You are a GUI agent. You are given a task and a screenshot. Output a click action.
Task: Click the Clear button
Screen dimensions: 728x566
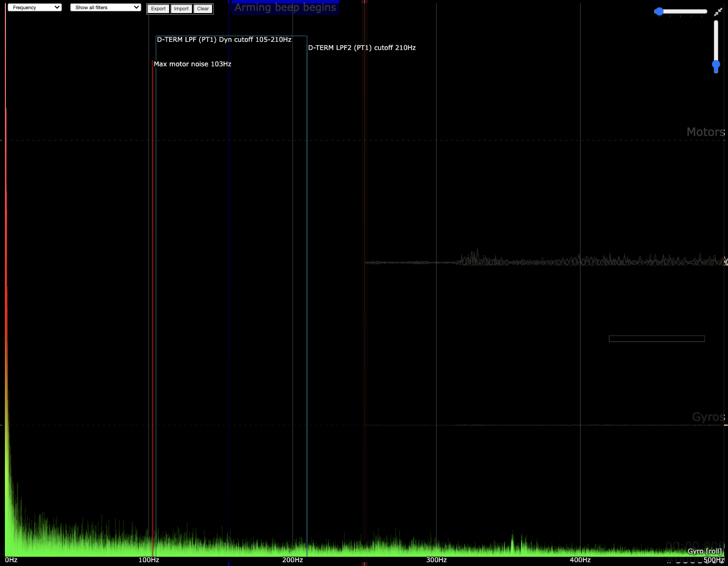click(203, 9)
